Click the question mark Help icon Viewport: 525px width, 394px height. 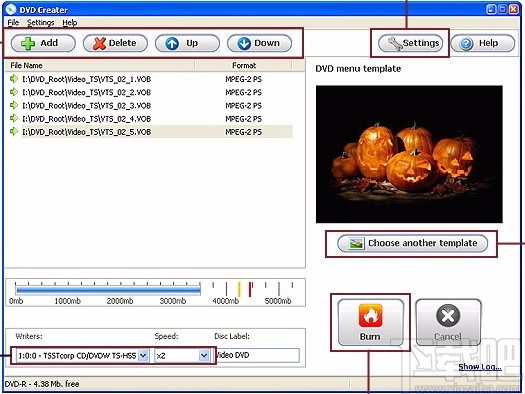tap(466, 44)
